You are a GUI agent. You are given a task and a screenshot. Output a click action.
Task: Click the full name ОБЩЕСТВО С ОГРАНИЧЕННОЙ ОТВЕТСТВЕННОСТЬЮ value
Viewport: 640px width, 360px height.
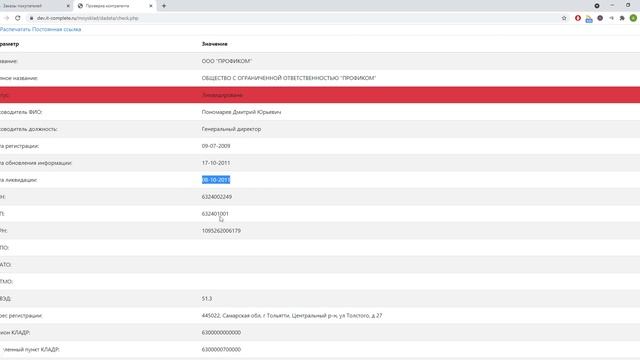tap(289, 78)
